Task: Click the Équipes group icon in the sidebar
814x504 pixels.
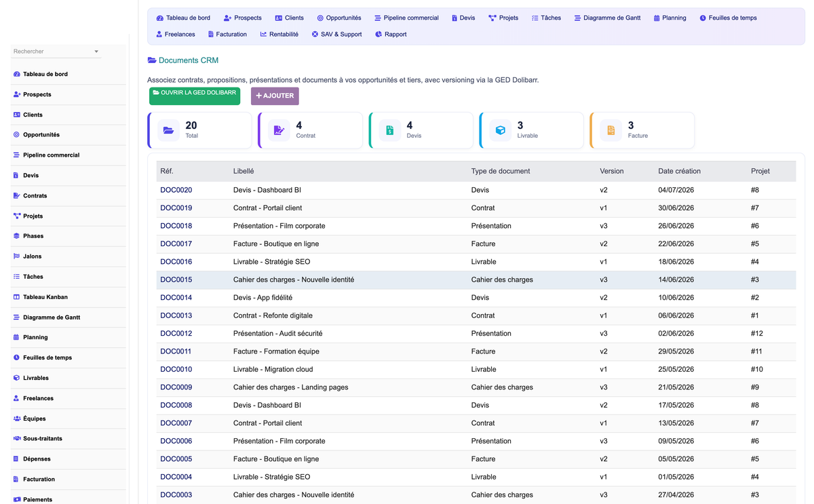Action: coord(17,419)
